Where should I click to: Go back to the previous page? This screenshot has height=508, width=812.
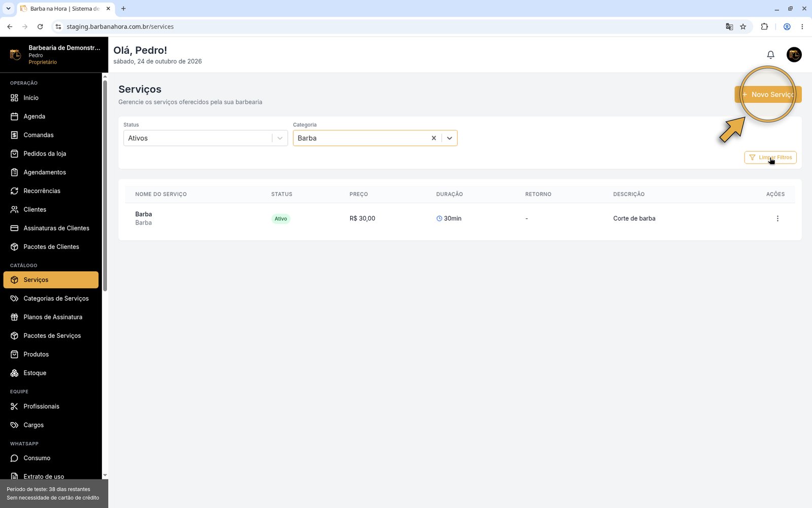[x=10, y=27]
